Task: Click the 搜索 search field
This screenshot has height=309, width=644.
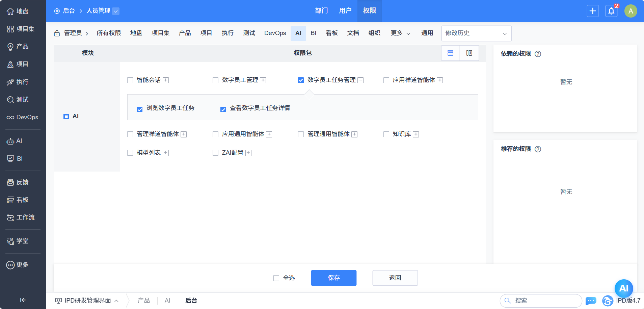Action: click(x=543, y=301)
